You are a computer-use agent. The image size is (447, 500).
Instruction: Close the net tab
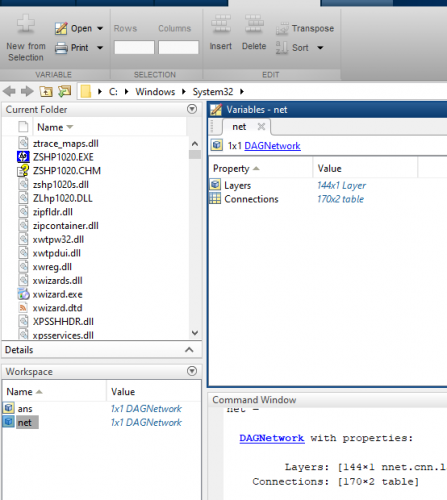coord(261,127)
